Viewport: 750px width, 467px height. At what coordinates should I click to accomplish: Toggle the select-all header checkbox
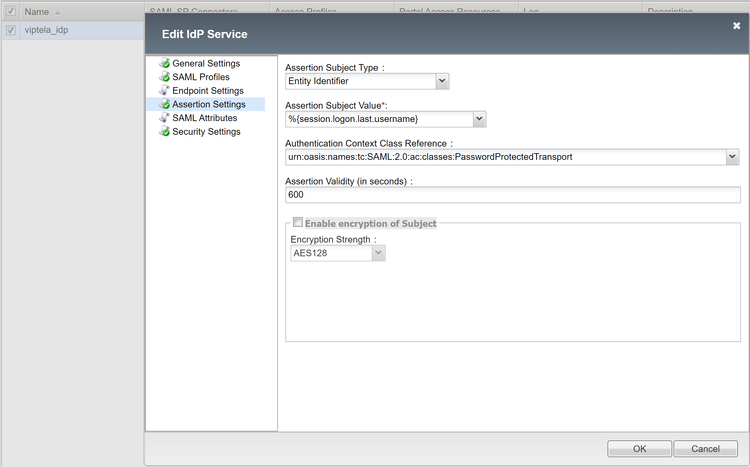[x=10, y=12]
